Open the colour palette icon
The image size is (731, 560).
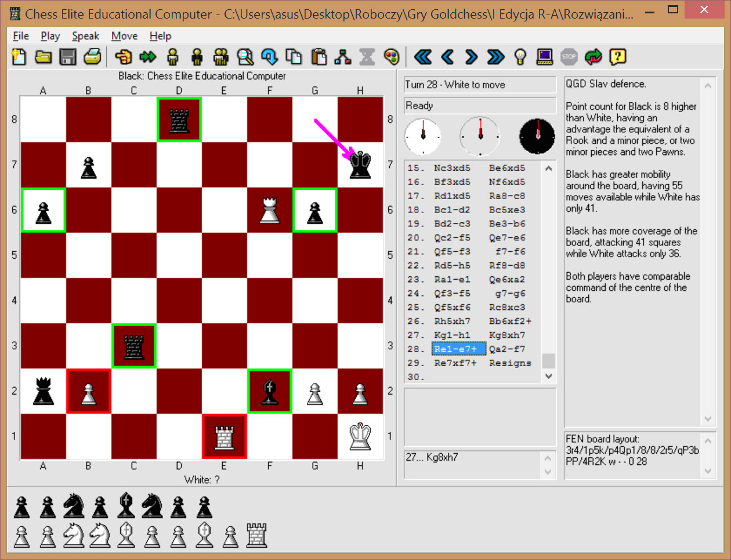[x=392, y=57]
